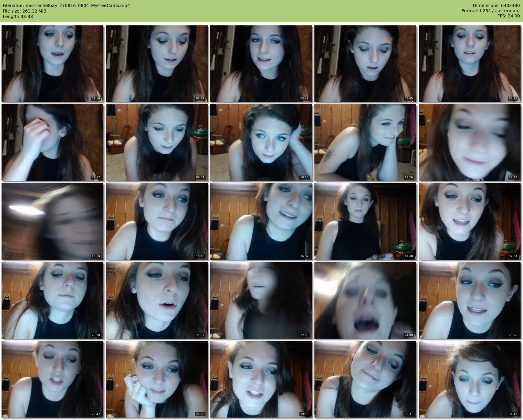Open the thumbnail stamped 15:15
The width and height of the screenshot is (523, 420).
(157, 221)
